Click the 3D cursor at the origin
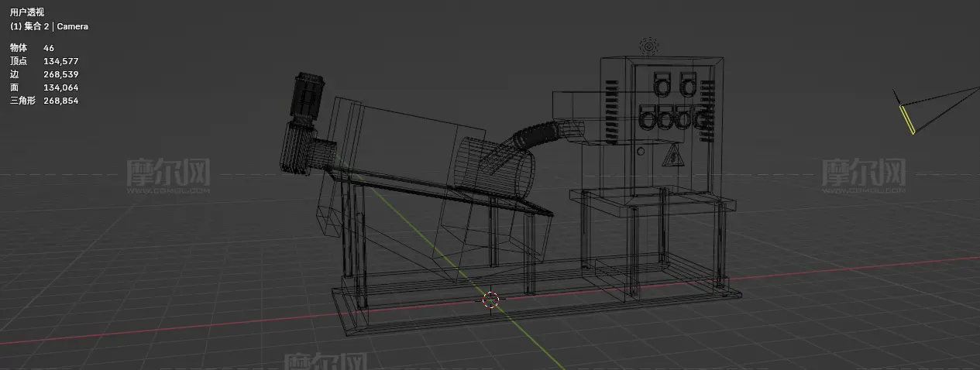This screenshot has width=980, height=370. (x=491, y=300)
